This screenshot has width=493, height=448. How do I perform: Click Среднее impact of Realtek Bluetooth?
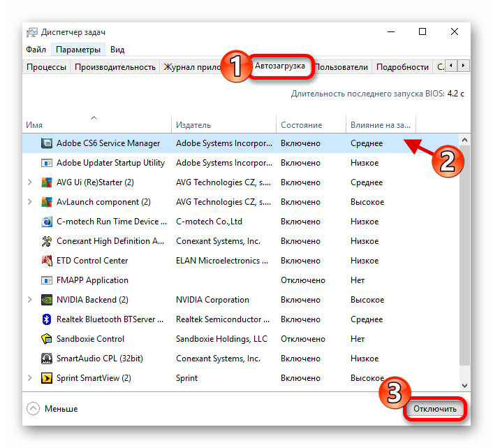tap(367, 319)
